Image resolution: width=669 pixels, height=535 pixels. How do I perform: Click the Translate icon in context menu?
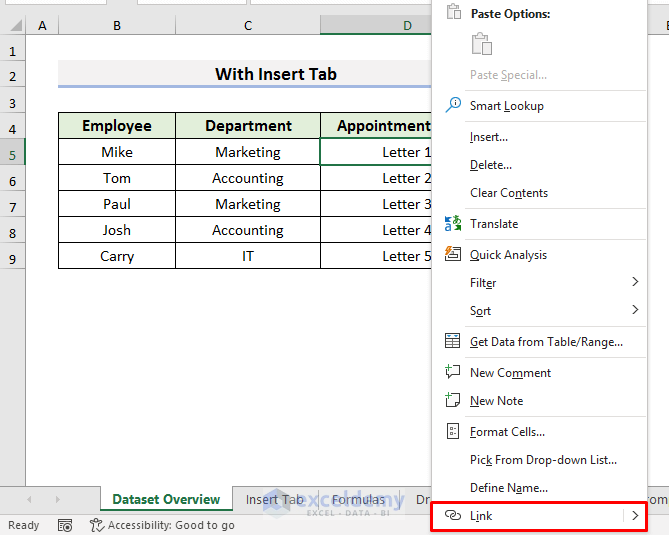453,224
